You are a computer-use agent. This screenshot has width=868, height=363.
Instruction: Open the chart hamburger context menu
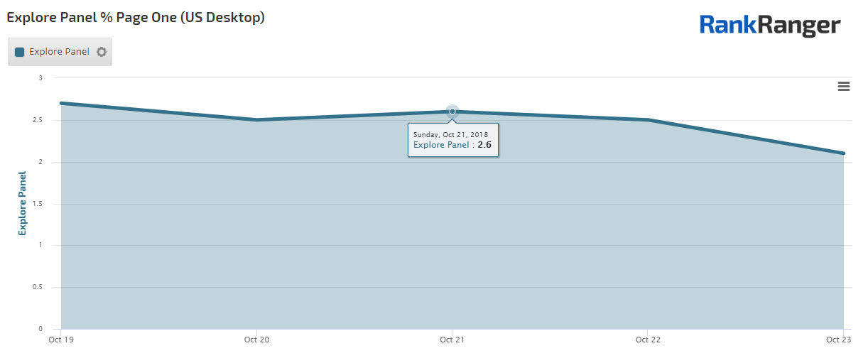point(844,87)
